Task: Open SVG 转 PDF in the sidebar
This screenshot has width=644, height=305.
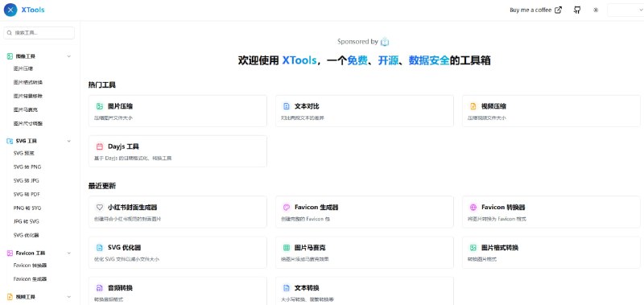Action: tap(27, 194)
